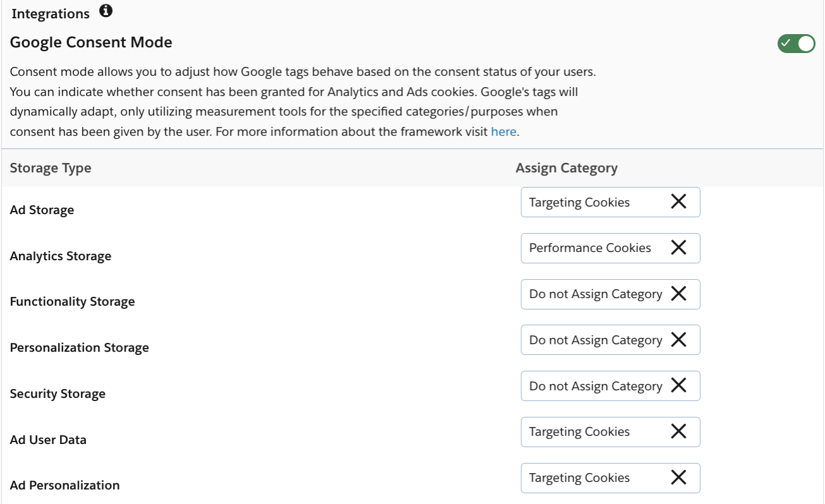The image size is (825, 504).
Task: Click the X next to Functionality Storage category
Action: point(678,294)
